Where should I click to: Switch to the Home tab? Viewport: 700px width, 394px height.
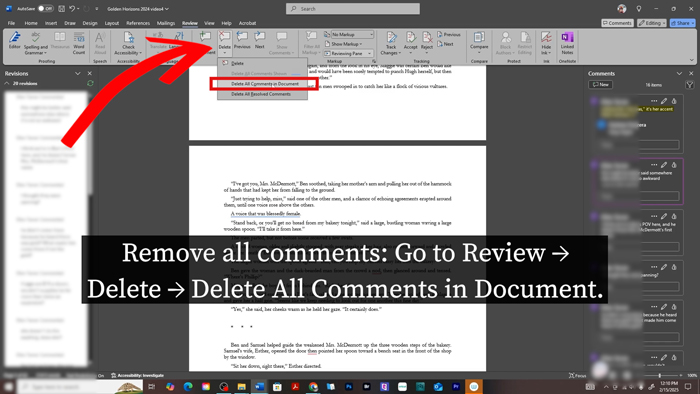click(31, 23)
